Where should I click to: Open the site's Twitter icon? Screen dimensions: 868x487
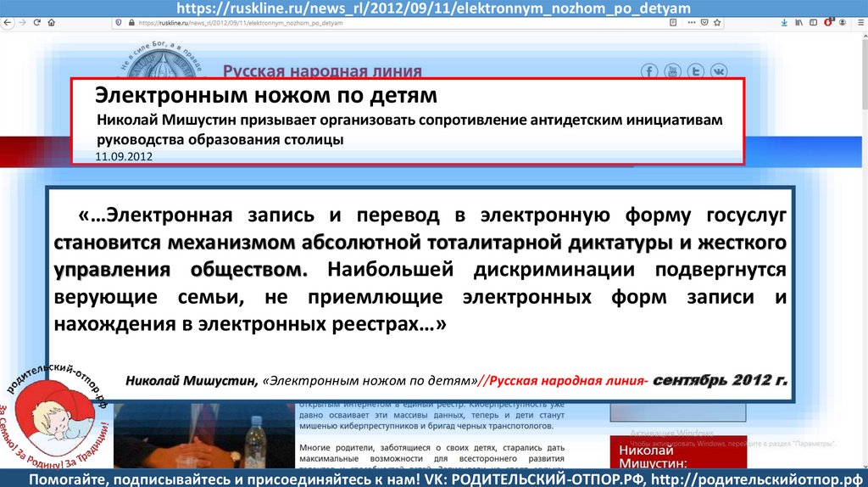point(696,71)
